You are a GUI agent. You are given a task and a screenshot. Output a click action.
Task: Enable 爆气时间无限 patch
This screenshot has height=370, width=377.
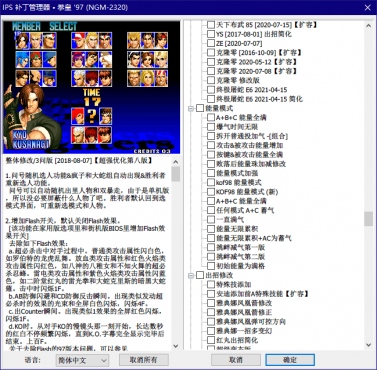[211, 127]
